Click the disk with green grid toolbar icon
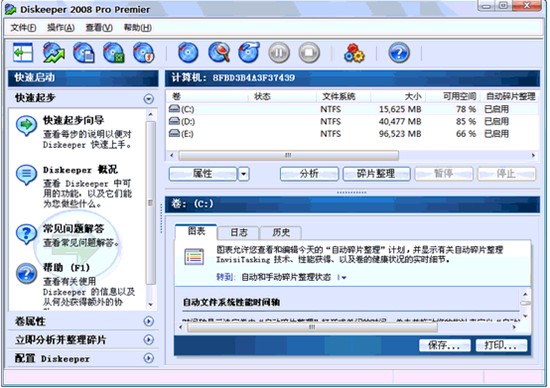The image size is (550, 388). (x=114, y=53)
